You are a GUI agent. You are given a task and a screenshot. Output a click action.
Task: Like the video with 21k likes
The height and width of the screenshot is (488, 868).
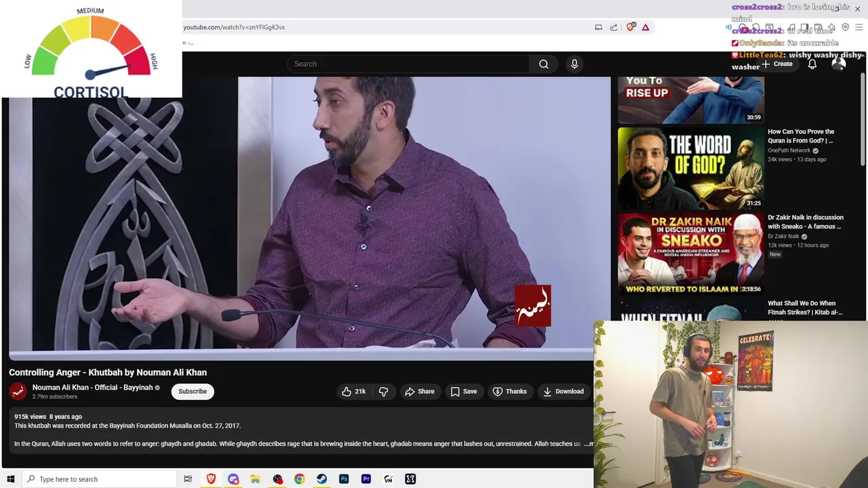[354, 391]
